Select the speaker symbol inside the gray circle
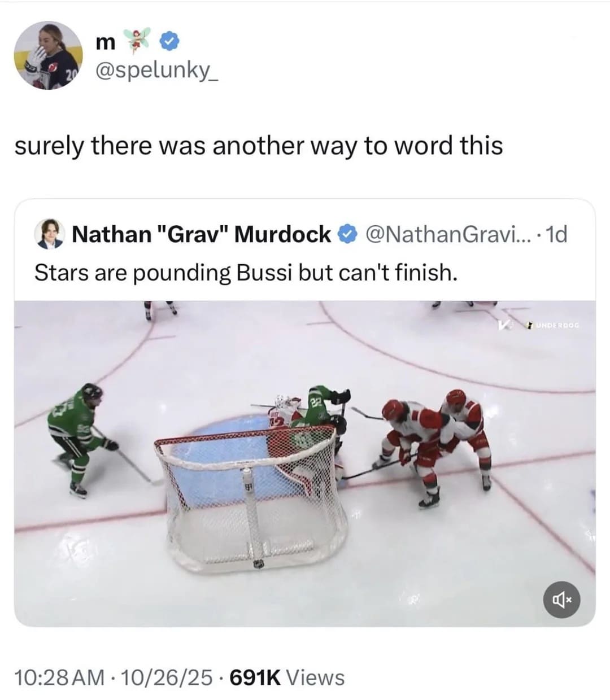The width and height of the screenshot is (610, 700). 561,600
